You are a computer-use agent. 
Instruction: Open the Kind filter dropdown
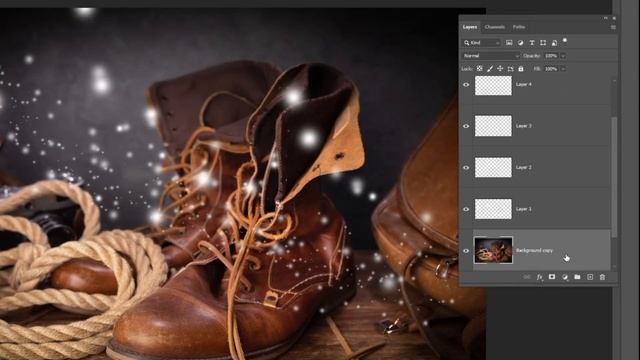pos(482,42)
